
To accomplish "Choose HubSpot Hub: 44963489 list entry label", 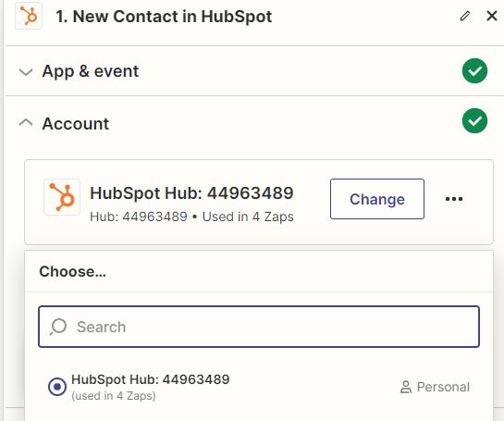I will pyautogui.click(x=151, y=379).
